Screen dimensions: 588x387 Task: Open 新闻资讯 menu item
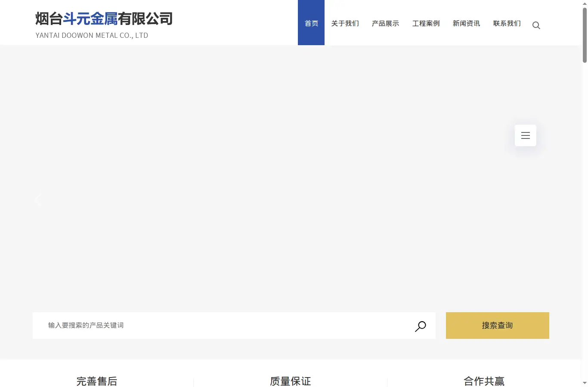point(467,23)
